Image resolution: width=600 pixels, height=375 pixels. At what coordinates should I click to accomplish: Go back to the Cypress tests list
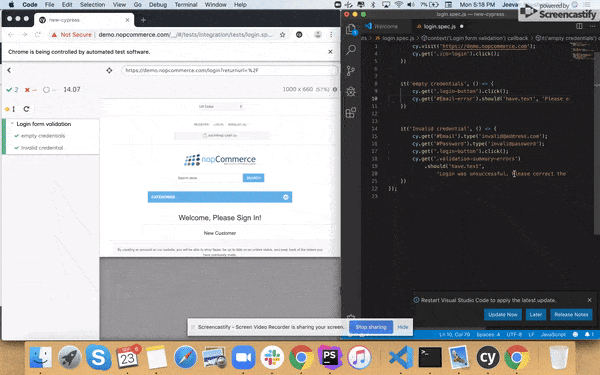9,70
